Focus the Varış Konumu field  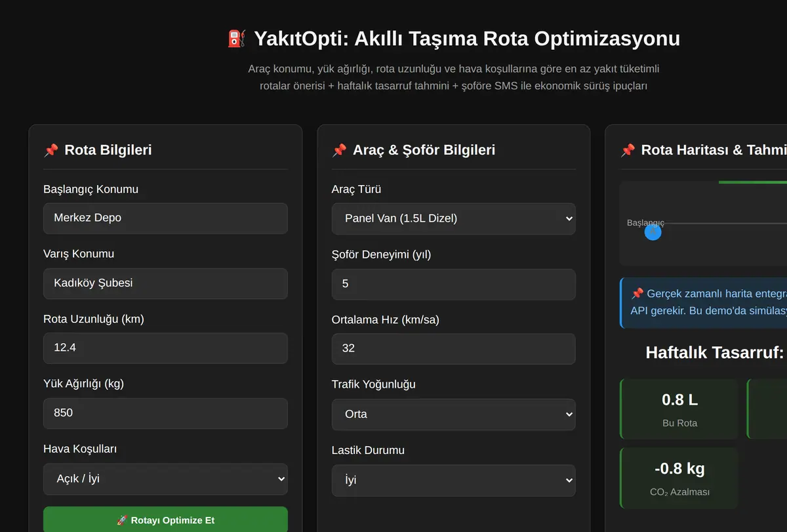pos(165,283)
